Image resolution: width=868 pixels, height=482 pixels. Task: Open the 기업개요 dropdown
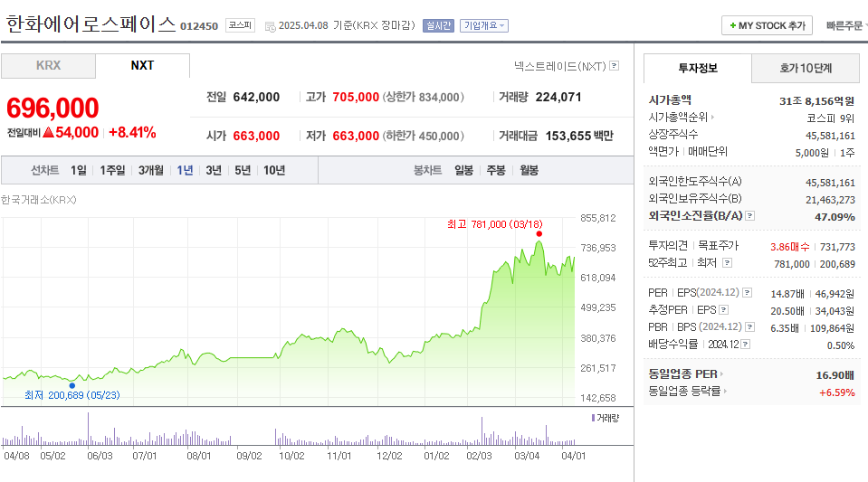(484, 25)
